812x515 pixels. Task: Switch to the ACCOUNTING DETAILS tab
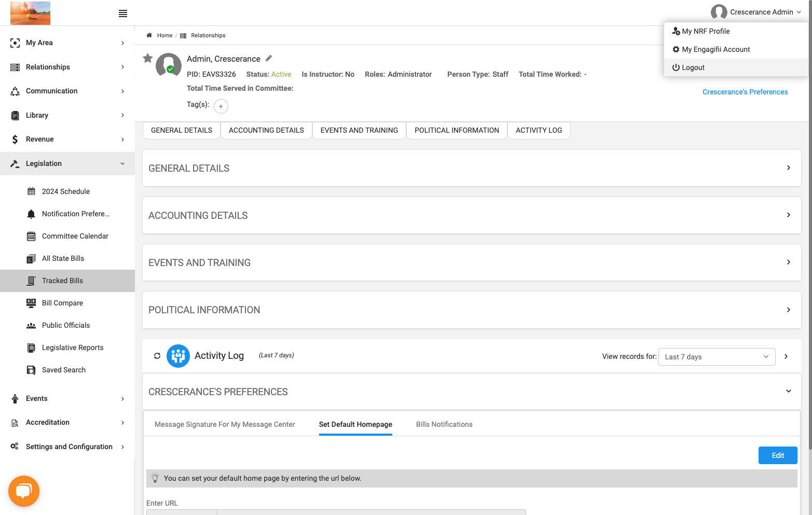tap(266, 130)
